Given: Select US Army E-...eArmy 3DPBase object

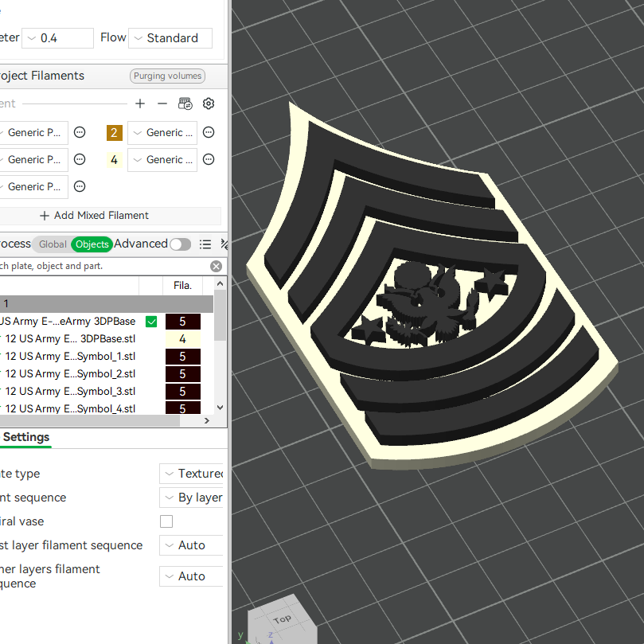Looking at the screenshot, I should point(68,322).
